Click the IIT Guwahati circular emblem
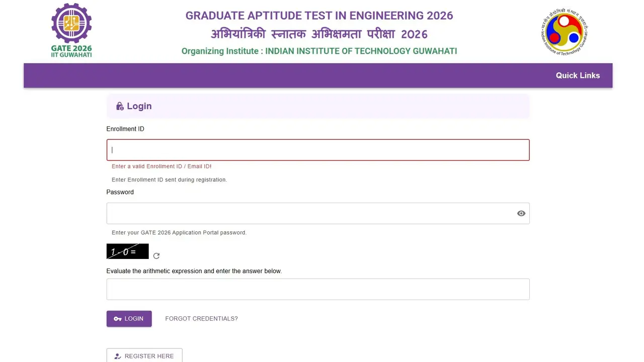Image resolution: width=644 pixels, height=362 pixels. point(565,32)
